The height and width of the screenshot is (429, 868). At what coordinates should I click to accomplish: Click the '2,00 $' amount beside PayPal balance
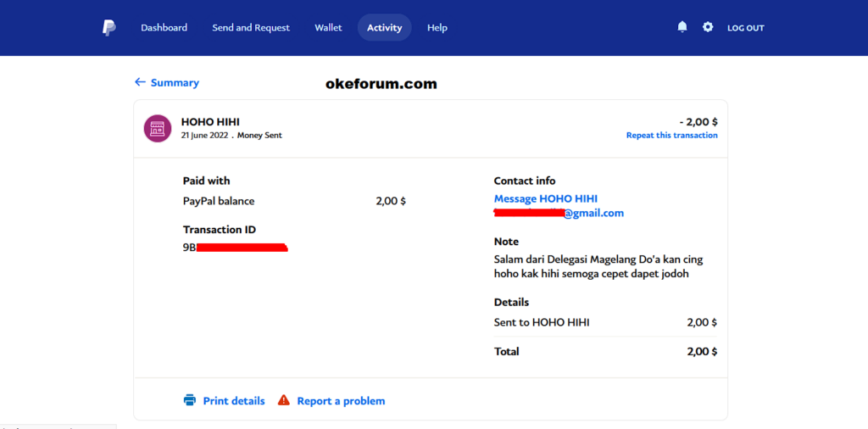click(x=391, y=201)
